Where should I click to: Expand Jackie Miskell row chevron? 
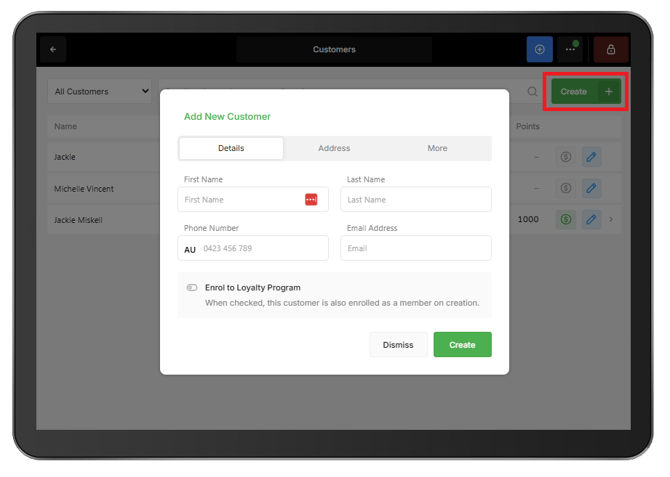coord(611,219)
